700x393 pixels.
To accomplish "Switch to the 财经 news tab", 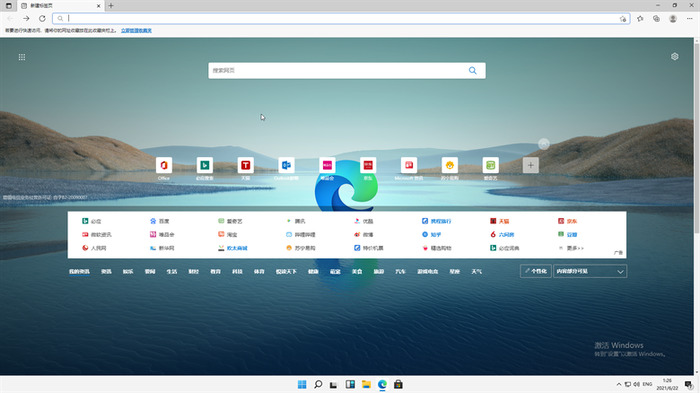I will click(x=193, y=272).
